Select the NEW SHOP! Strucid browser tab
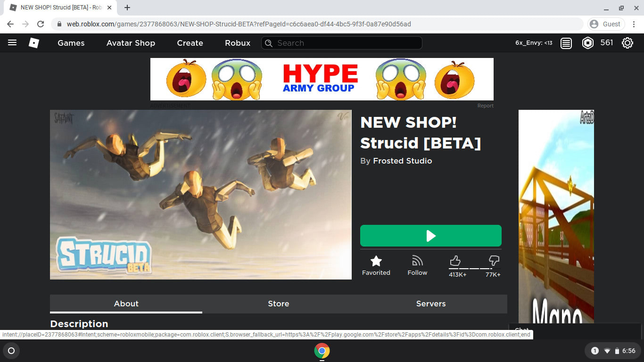The image size is (644, 362). tap(61, 8)
